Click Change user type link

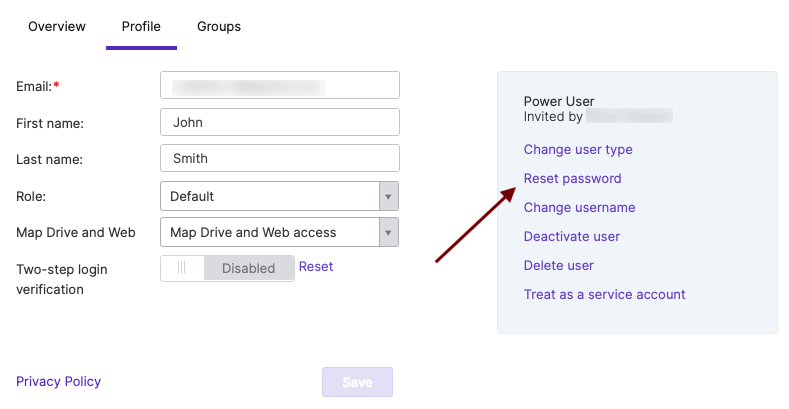[x=578, y=149]
